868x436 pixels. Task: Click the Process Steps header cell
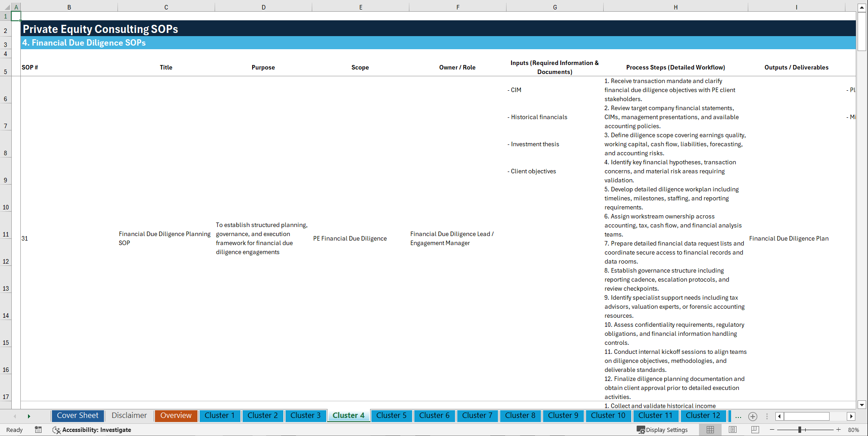tap(676, 67)
